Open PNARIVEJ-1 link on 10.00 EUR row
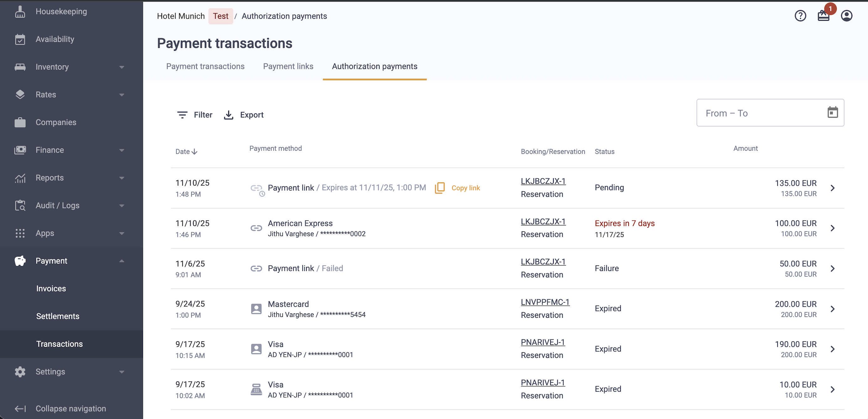 (x=542, y=383)
